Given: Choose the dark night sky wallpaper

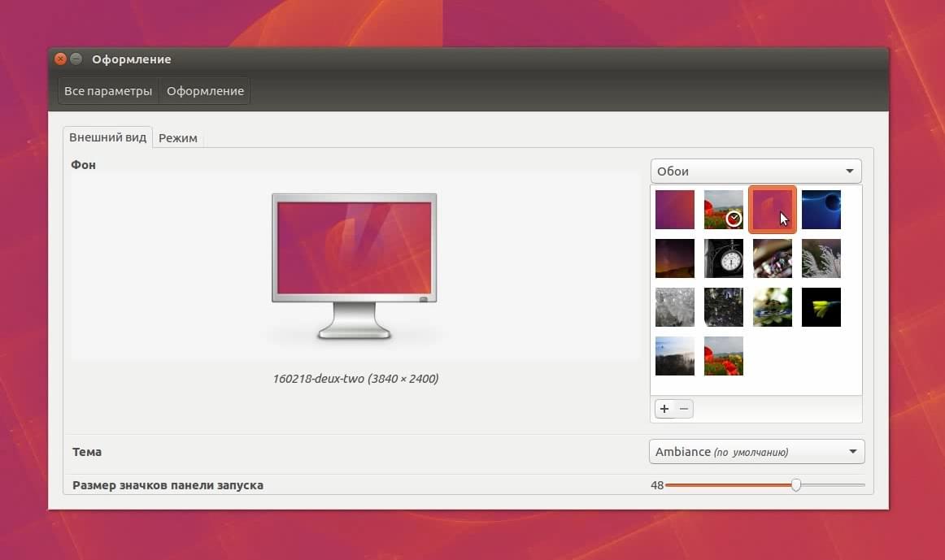Looking at the screenshot, I should (675, 258).
